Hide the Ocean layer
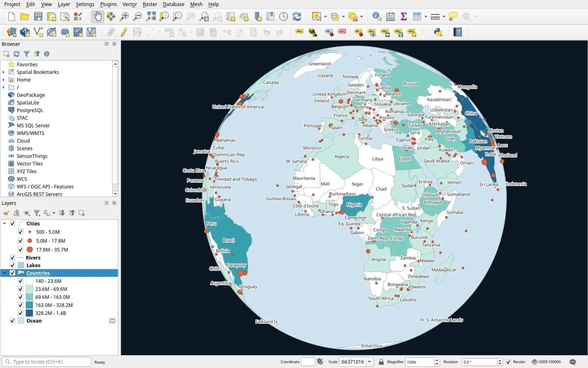The image size is (588, 368). click(12, 321)
